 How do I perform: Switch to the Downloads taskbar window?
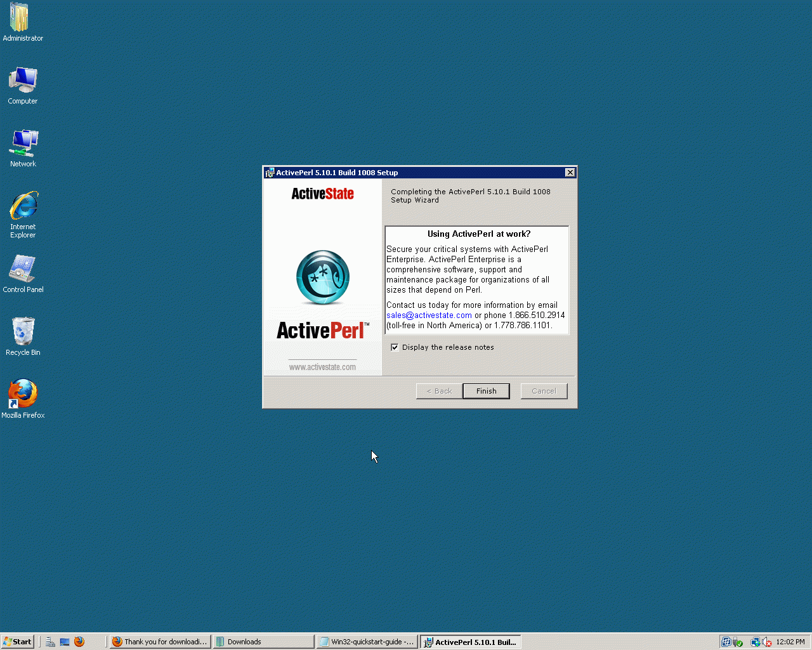point(263,642)
